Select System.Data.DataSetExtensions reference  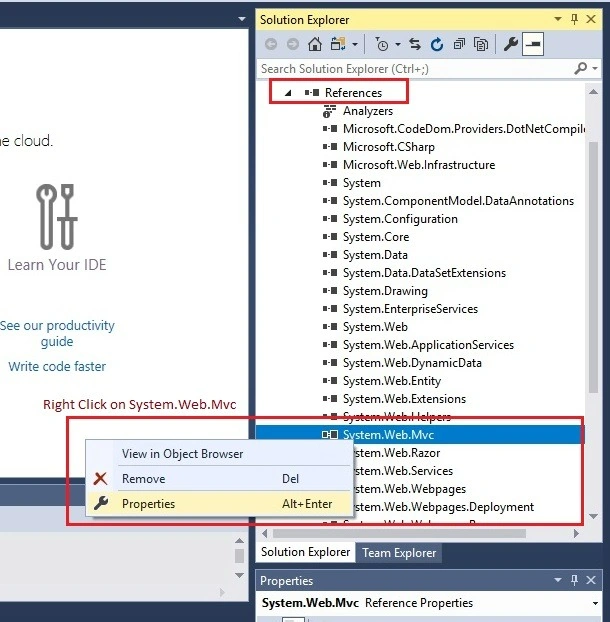pos(424,273)
